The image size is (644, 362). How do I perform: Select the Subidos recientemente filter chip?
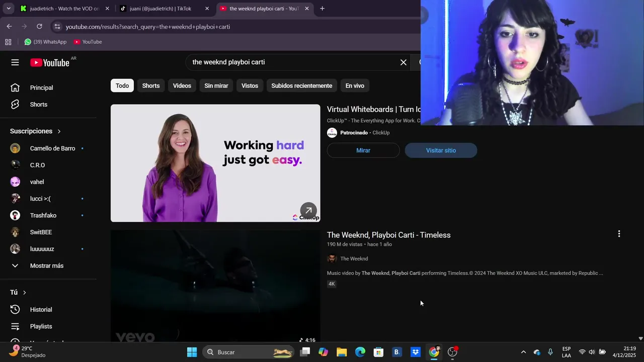(x=302, y=85)
